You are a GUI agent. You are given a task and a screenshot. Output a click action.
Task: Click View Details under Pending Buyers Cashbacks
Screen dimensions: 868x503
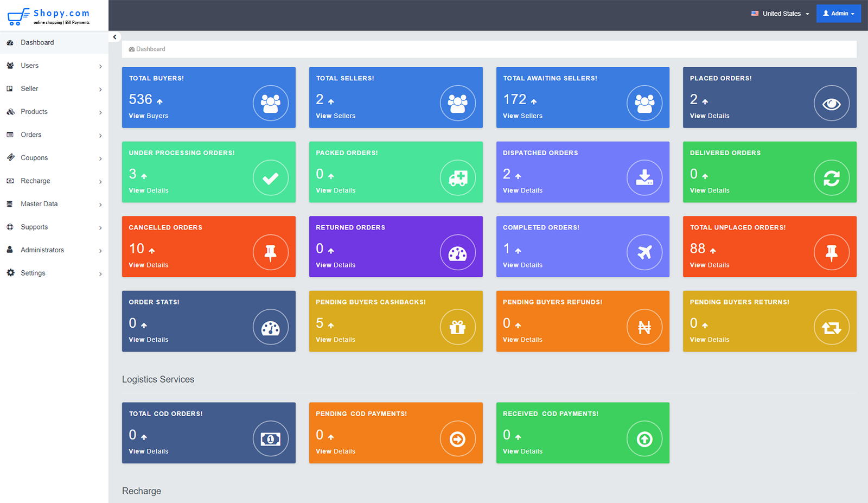click(336, 340)
